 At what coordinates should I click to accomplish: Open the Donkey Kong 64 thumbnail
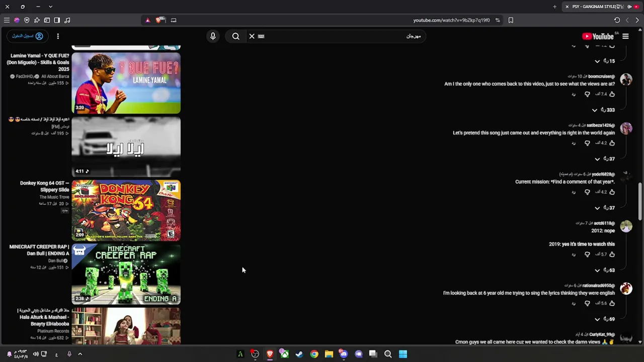[126, 211]
